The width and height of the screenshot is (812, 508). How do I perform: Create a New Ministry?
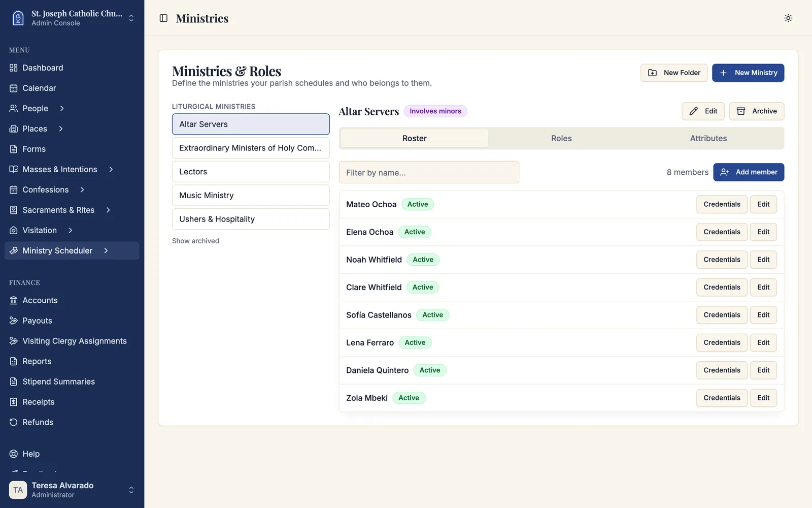(748, 73)
